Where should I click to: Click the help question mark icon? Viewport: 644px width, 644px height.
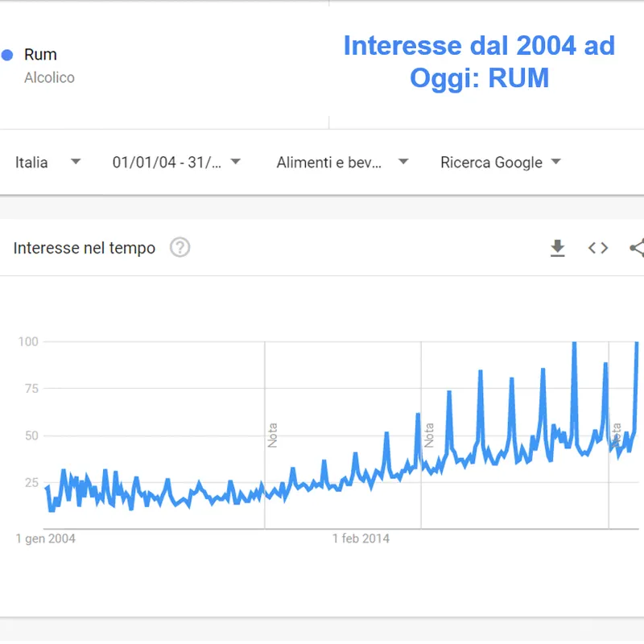pyautogui.click(x=180, y=248)
